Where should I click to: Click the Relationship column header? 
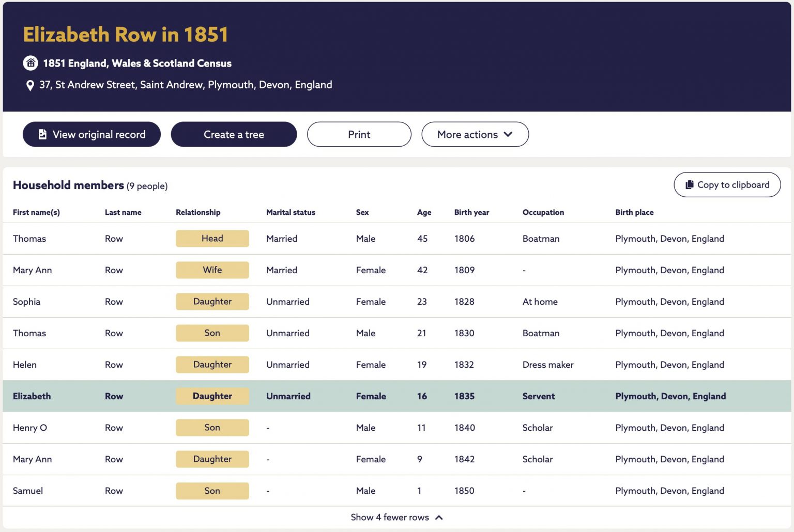pyautogui.click(x=198, y=212)
